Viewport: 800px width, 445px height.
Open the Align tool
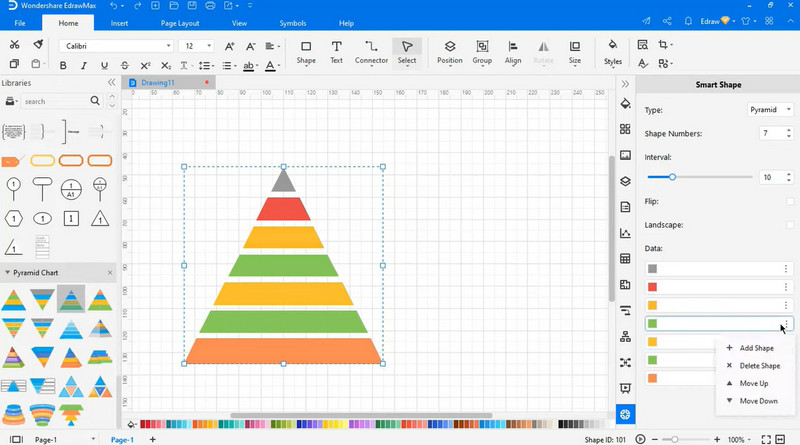pos(513,52)
